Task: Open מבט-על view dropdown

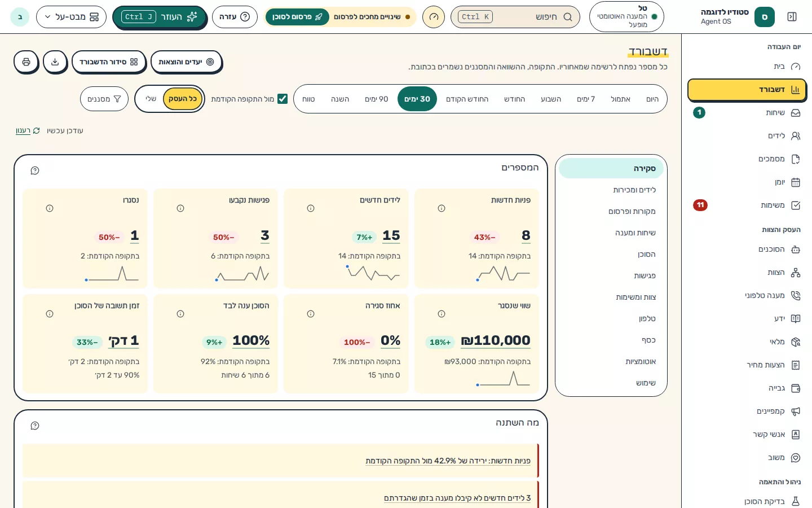Action: [x=71, y=17]
